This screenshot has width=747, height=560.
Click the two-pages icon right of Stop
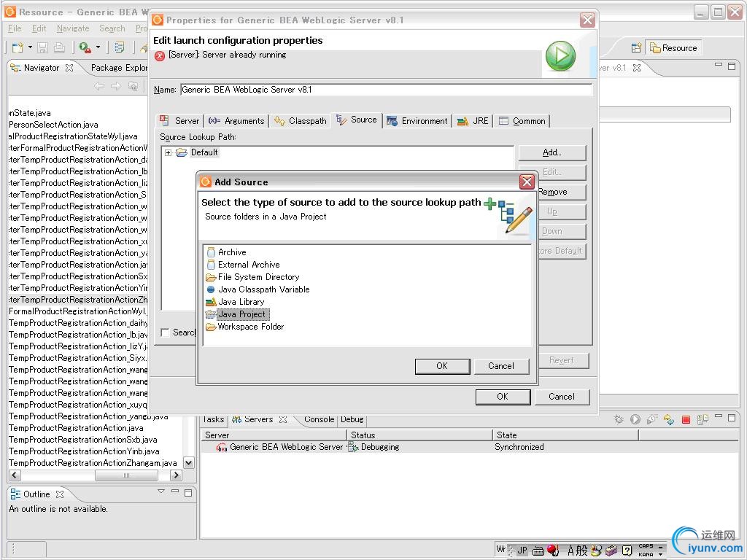pos(703,419)
